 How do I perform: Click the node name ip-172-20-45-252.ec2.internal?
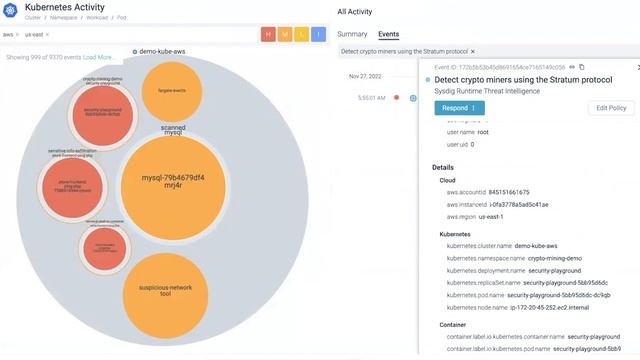point(550,308)
